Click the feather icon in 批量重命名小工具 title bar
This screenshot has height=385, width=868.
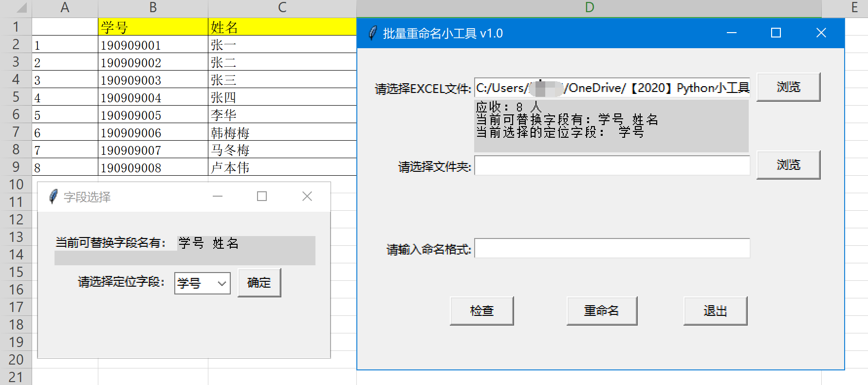click(372, 33)
